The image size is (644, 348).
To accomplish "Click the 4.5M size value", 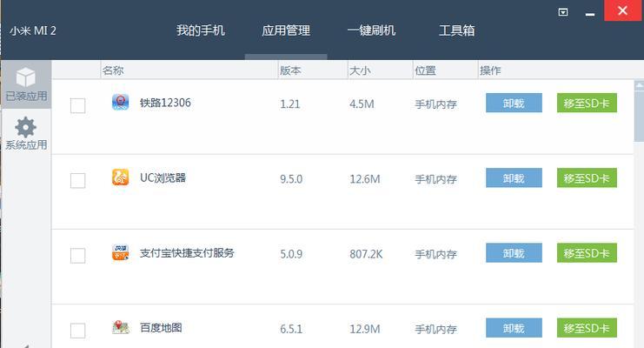I will point(362,104).
